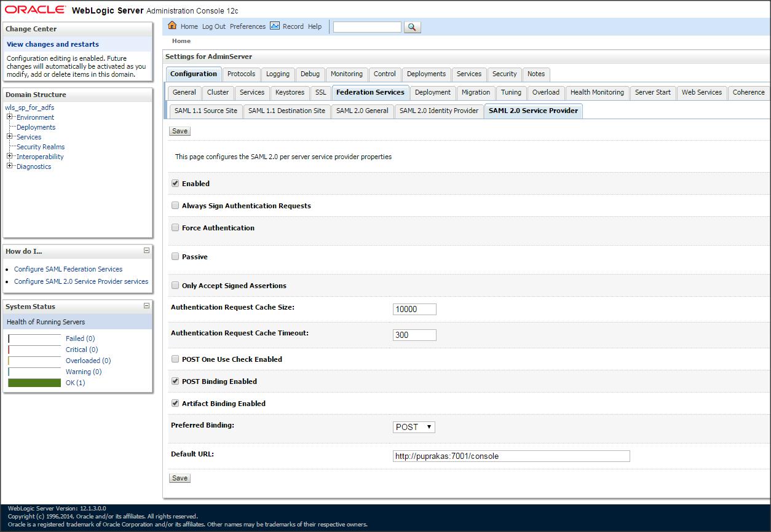The height and width of the screenshot is (532, 771).
Task: Click the Authentication Request Cache Timeout field
Action: (414, 335)
